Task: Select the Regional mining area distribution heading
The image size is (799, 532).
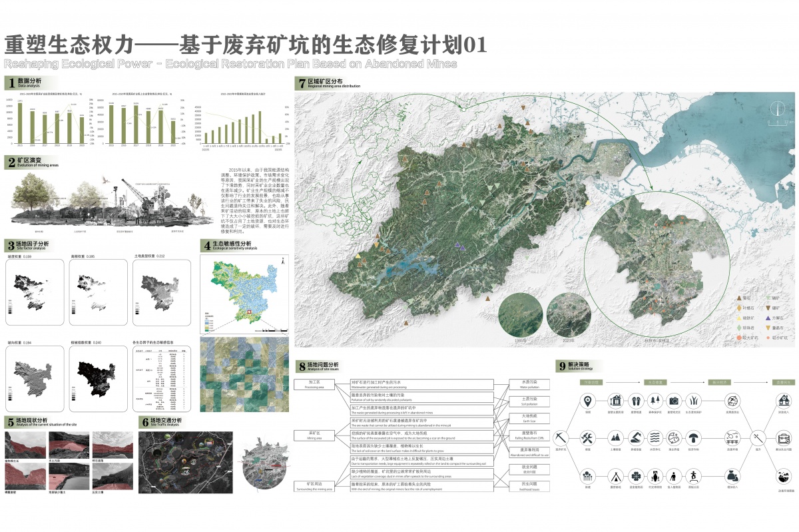Action: coord(329,83)
